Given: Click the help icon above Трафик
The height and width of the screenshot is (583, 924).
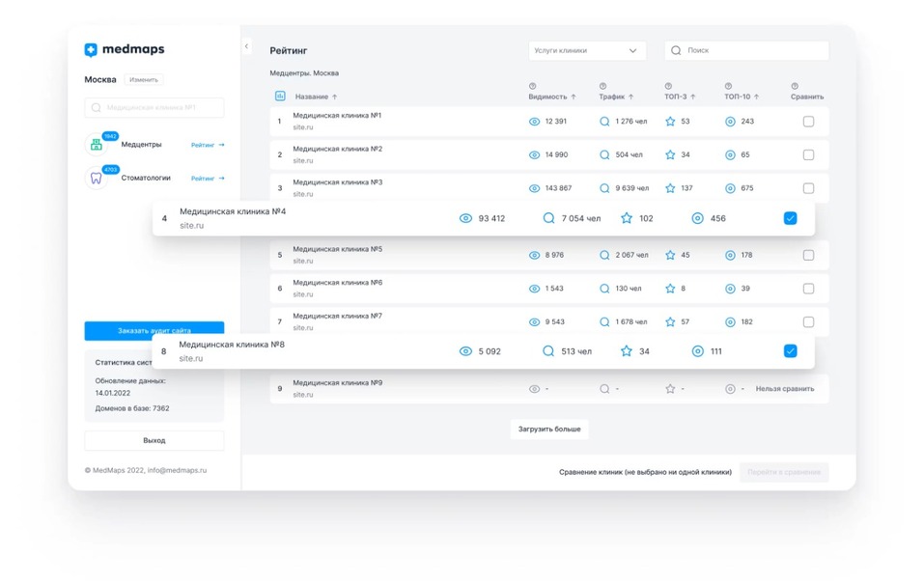Looking at the screenshot, I should click(602, 86).
